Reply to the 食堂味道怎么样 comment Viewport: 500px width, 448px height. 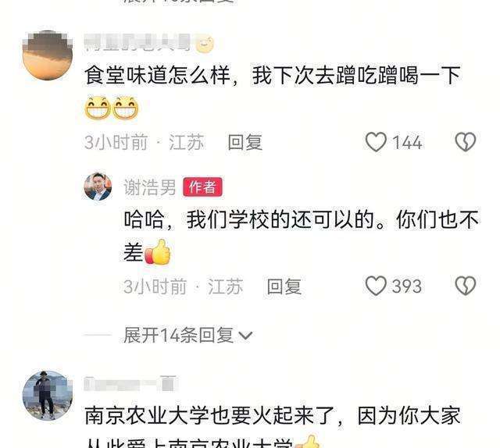245,142
